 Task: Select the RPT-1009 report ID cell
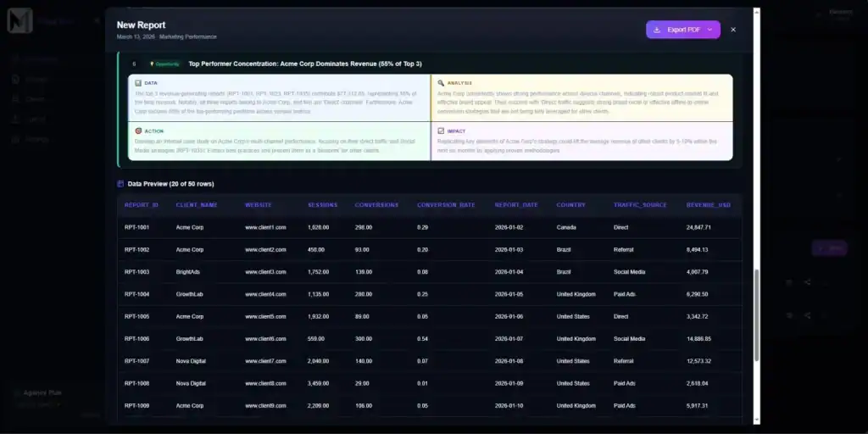tap(136, 406)
